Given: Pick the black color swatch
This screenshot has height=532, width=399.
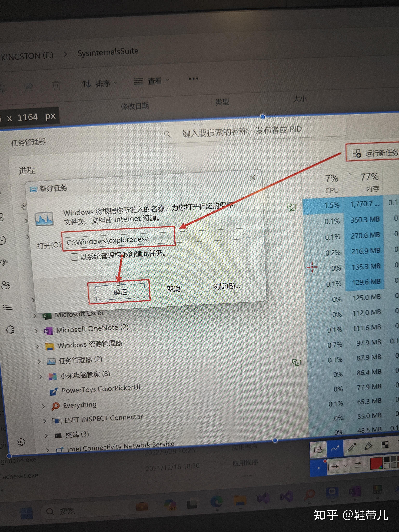Looking at the screenshot, I should tap(387, 459).
